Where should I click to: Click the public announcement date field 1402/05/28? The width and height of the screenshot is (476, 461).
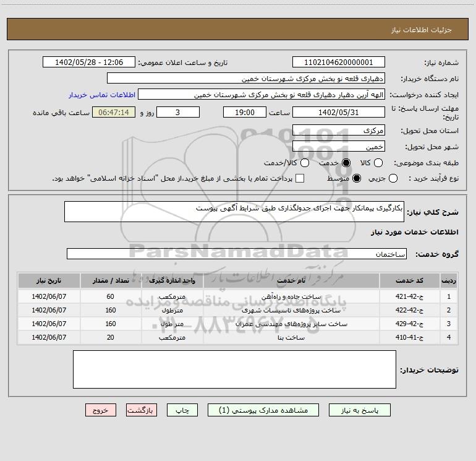(89, 62)
